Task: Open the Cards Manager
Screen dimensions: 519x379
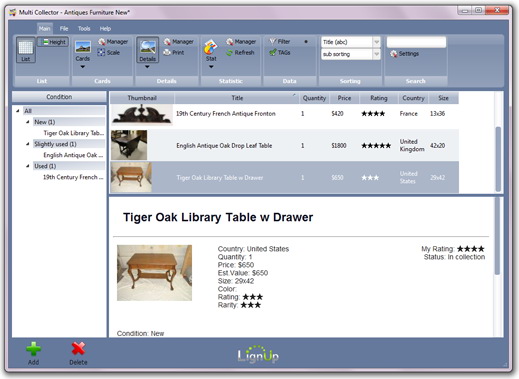Action: (x=113, y=42)
